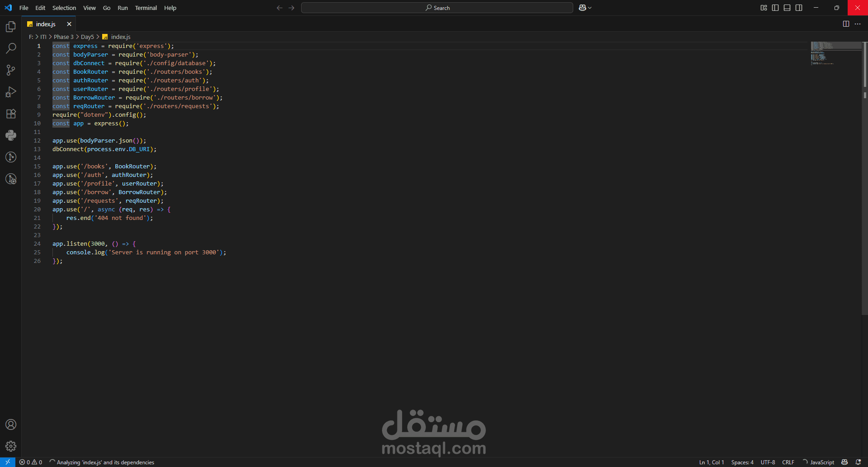Click the Copilot status icon in status bar
The height and width of the screenshot is (467, 868).
tap(844, 462)
